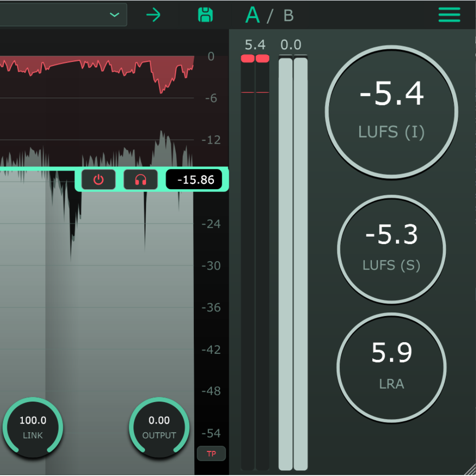Toggle the TP true peak button
The image size is (476, 476).
[x=212, y=454]
